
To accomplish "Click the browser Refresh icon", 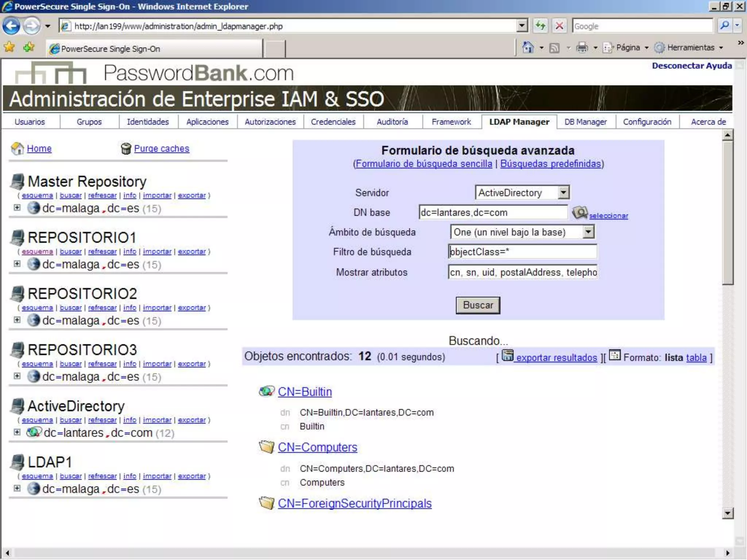I will 541,26.
